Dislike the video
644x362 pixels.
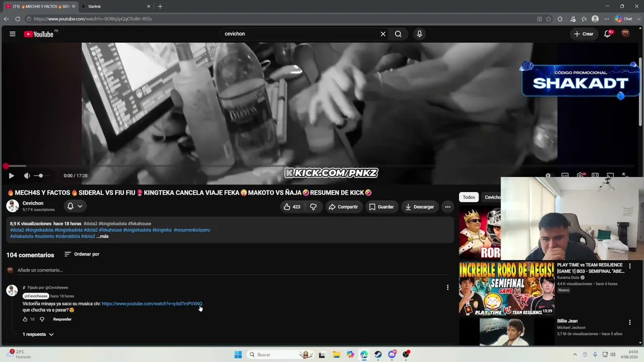313,207
